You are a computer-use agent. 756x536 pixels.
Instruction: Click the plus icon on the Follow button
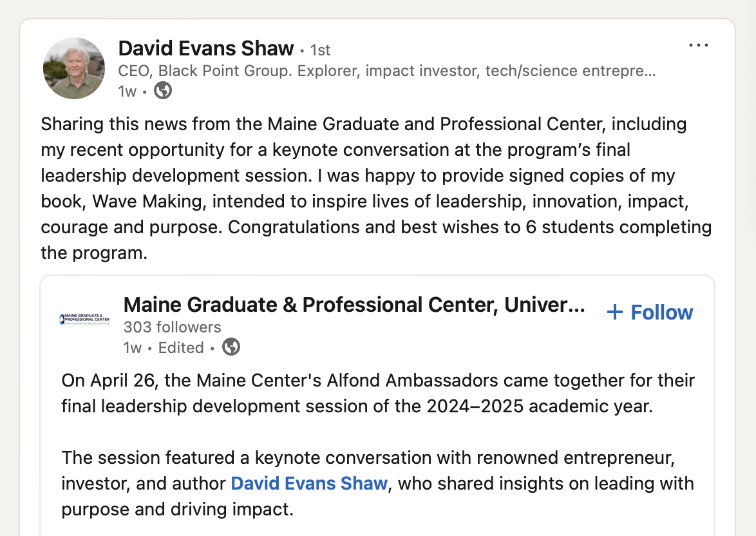point(615,312)
